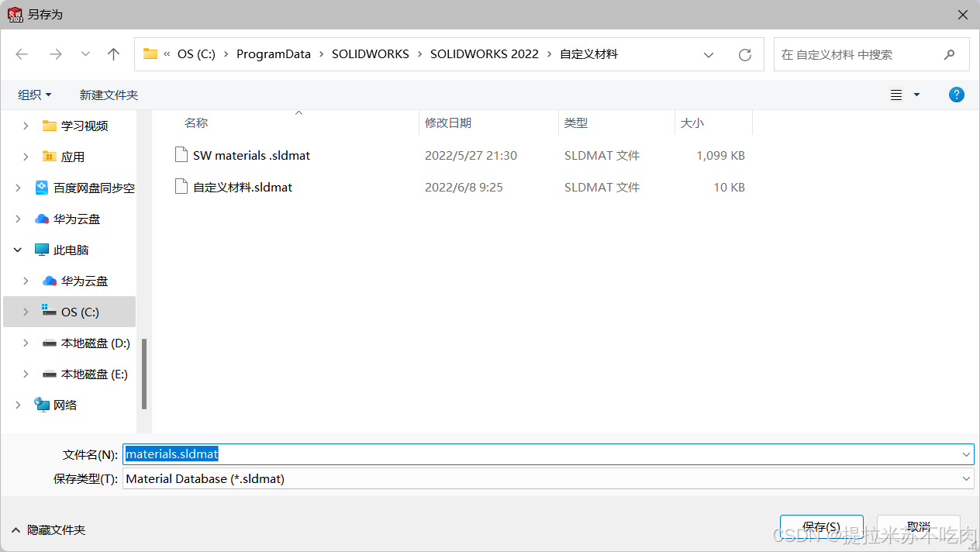Sort by 大小 column header
The height and width of the screenshot is (552, 980).
(692, 122)
